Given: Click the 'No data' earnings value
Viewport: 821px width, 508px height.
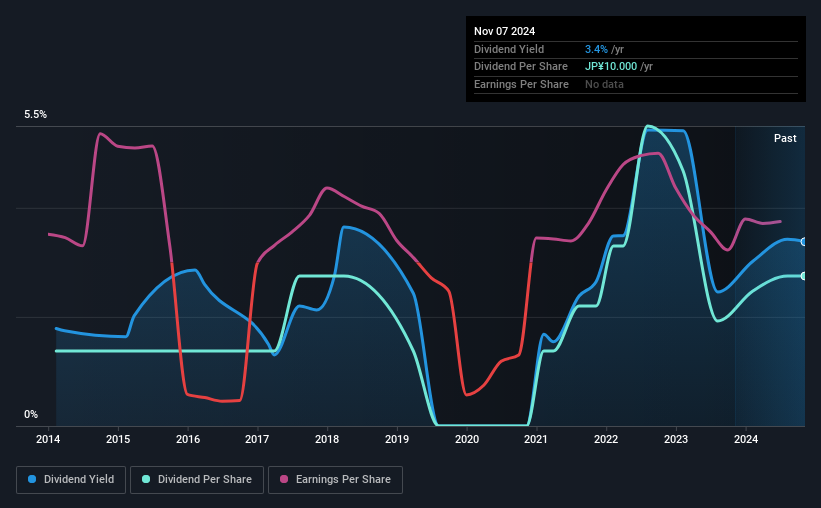Looking at the screenshot, I should [x=604, y=84].
